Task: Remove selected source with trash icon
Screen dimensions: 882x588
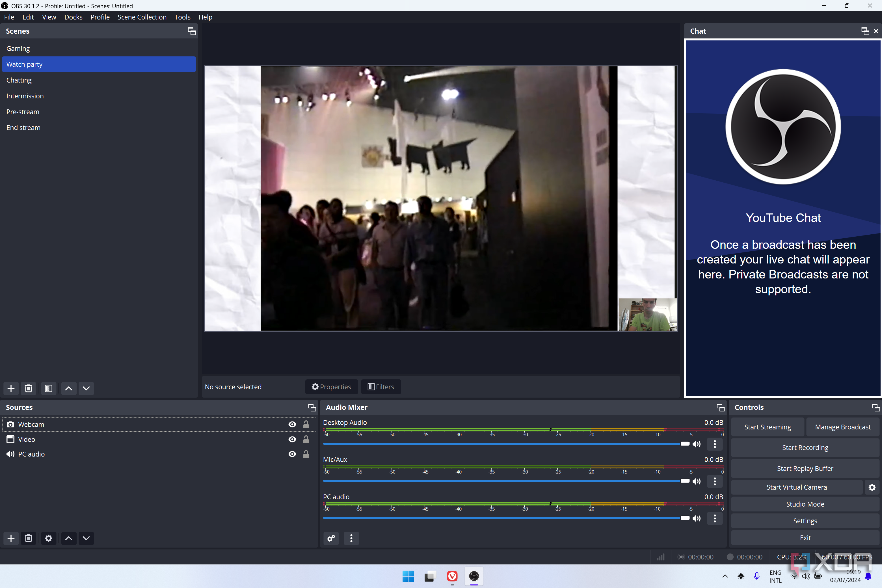Action: point(29,538)
